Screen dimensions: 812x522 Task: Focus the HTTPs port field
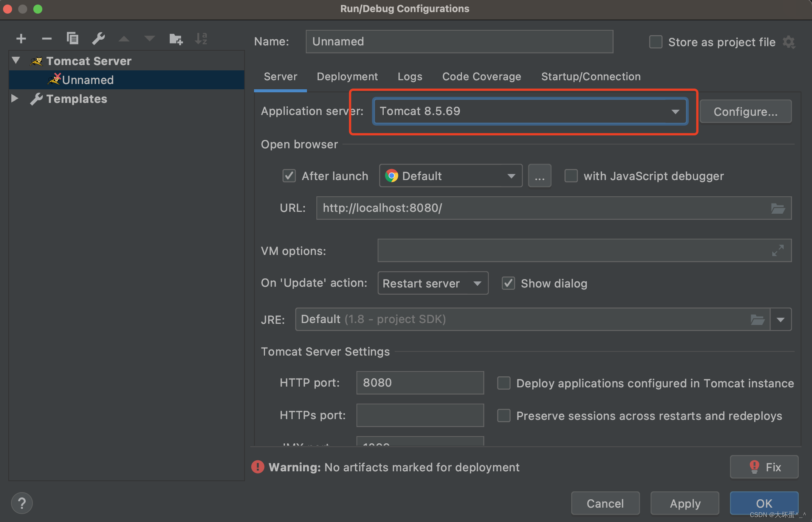[x=420, y=415]
